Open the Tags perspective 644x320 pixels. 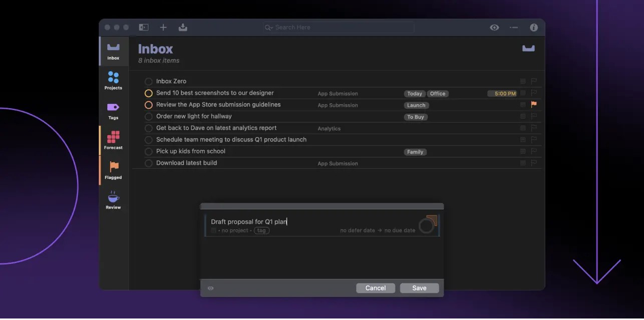coord(113,111)
